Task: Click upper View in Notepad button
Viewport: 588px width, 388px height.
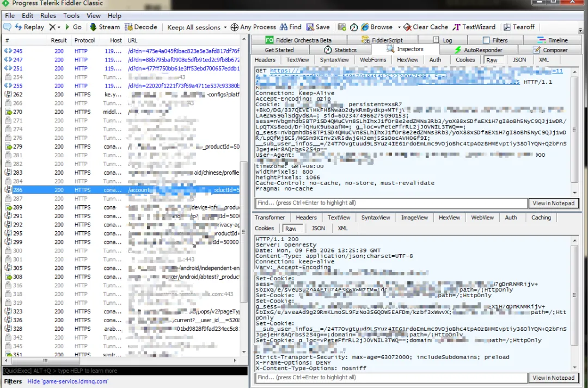Action: point(554,203)
